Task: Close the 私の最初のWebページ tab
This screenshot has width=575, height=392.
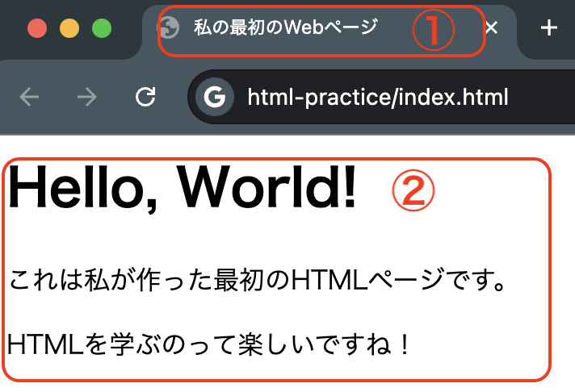Action: pos(491,28)
